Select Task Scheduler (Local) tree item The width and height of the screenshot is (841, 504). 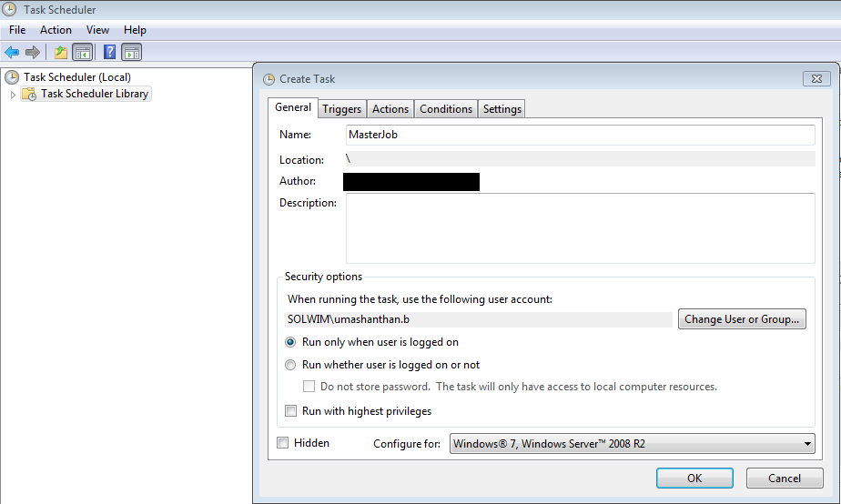pyautogui.click(x=77, y=77)
